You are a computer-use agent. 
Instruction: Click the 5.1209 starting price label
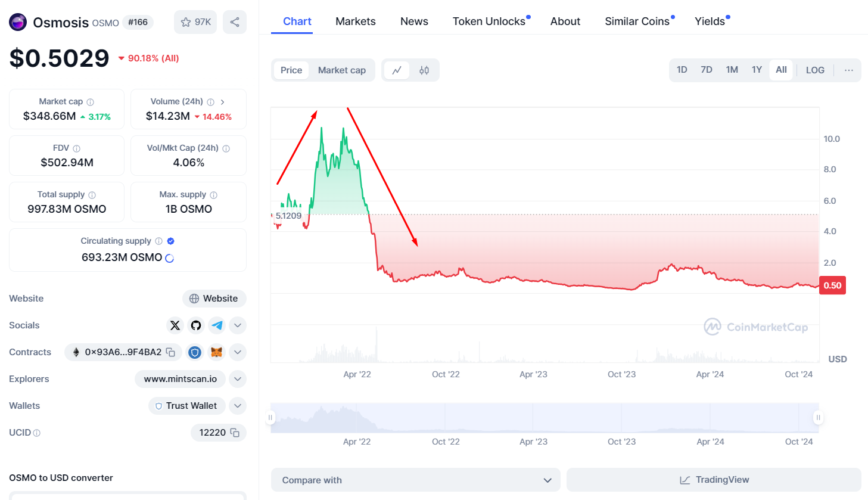(x=289, y=216)
